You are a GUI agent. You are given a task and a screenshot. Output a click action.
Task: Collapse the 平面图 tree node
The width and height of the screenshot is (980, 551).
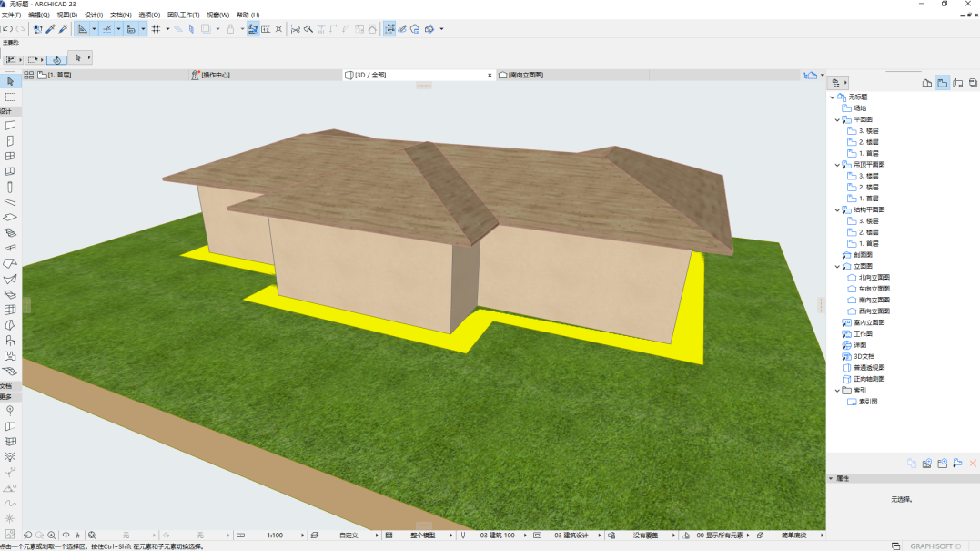tap(837, 119)
